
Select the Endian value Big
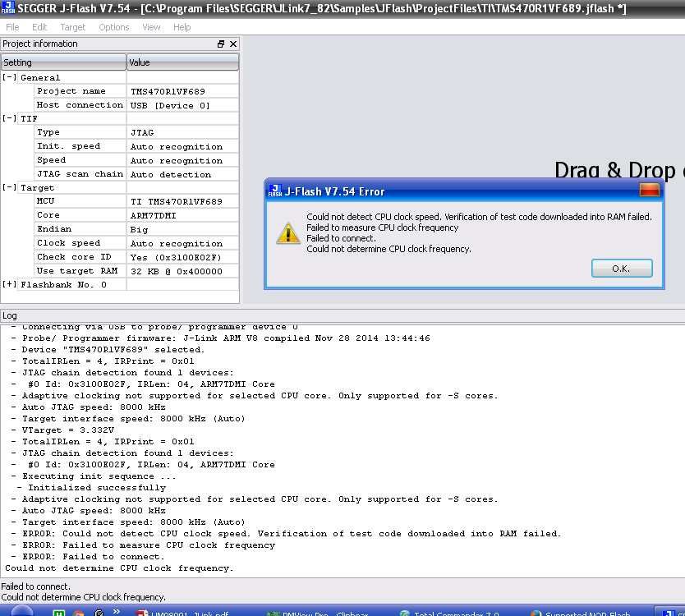tap(139, 229)
